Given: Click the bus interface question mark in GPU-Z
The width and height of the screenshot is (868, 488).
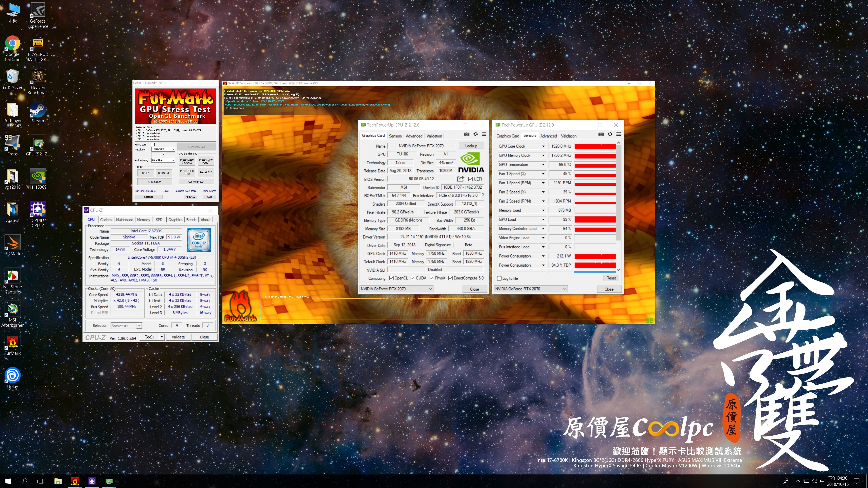Looking at the screenshot, I should click(x=483, y=195).
